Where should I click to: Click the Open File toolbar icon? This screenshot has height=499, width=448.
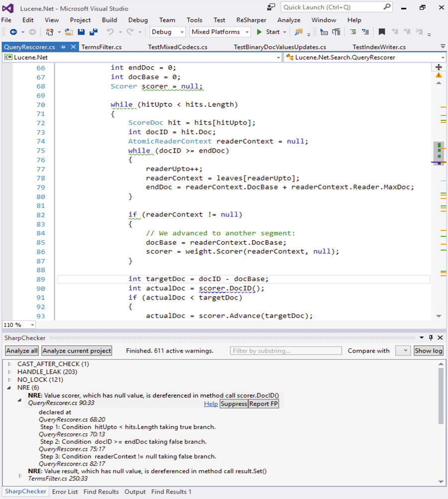click(67, 32)
